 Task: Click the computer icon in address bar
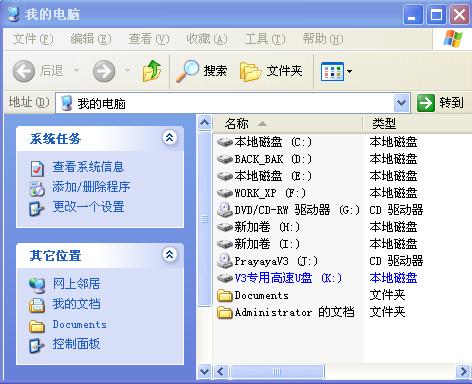click(66, 103)
